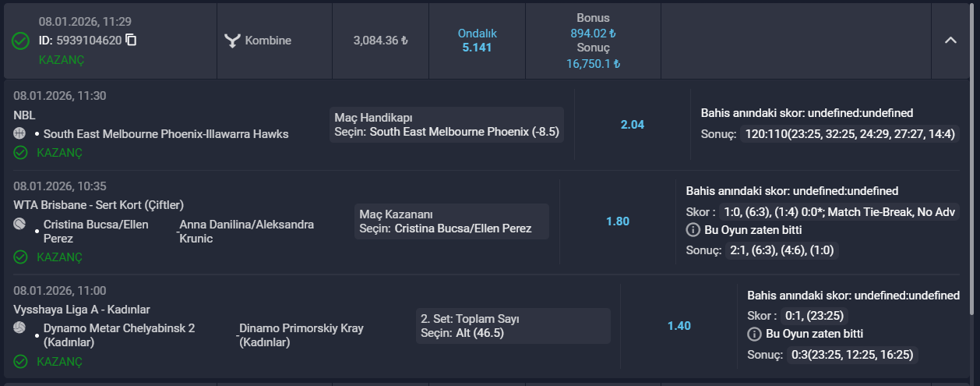Click the Kombine bet type icon

point(231,41)
